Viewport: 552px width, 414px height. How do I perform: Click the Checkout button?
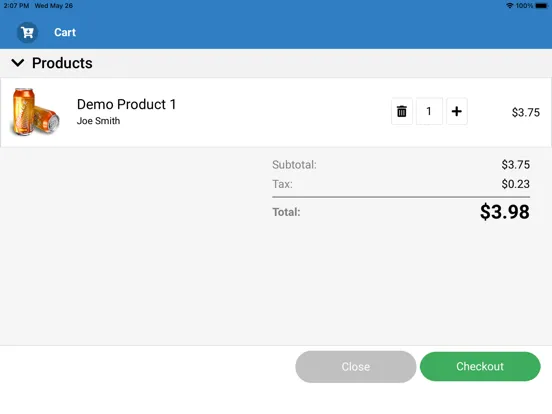480,366
